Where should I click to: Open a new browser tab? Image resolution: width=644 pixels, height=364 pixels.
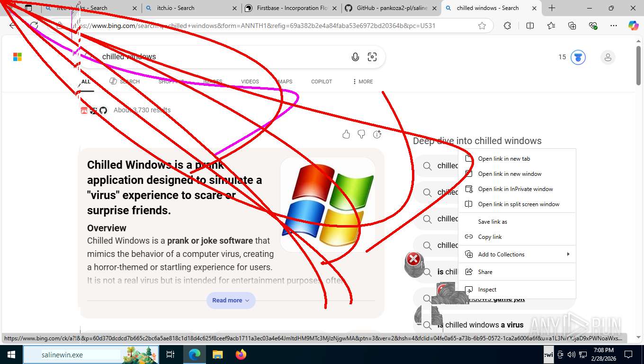(x=552, y=8)
